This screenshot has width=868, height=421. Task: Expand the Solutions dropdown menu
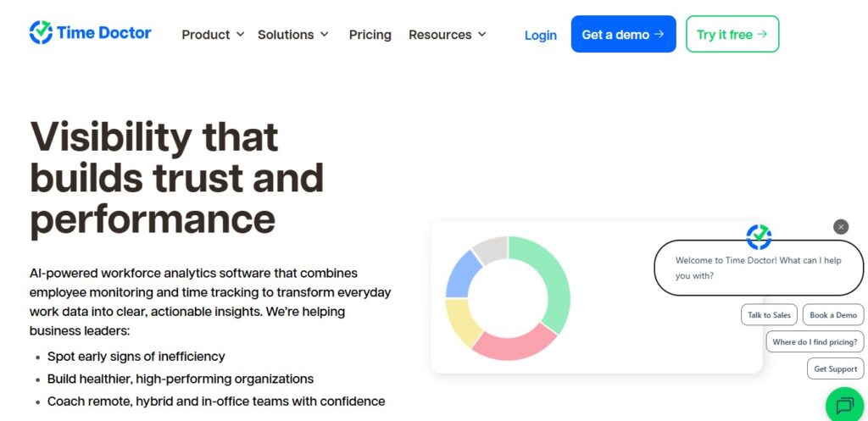pos(293,35)
